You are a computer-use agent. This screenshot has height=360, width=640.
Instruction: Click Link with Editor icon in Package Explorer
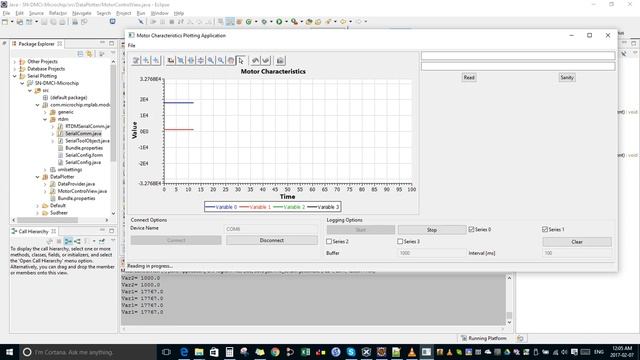[89, 53]
